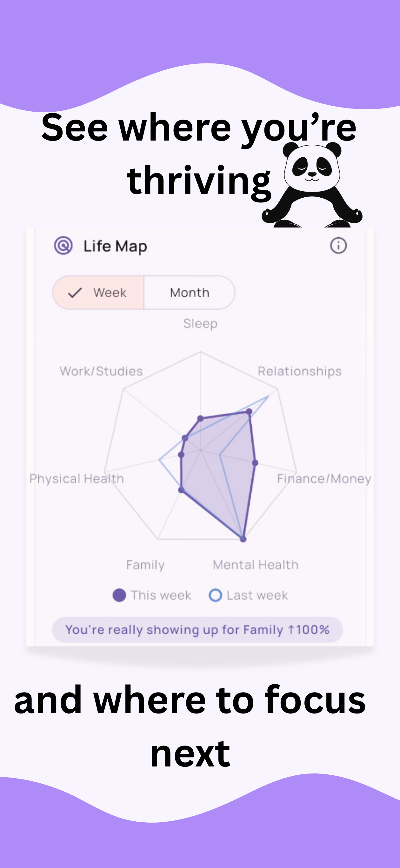Select the Week view toggle
This screenshot has height=868, width=400.
tap(98, 293)
